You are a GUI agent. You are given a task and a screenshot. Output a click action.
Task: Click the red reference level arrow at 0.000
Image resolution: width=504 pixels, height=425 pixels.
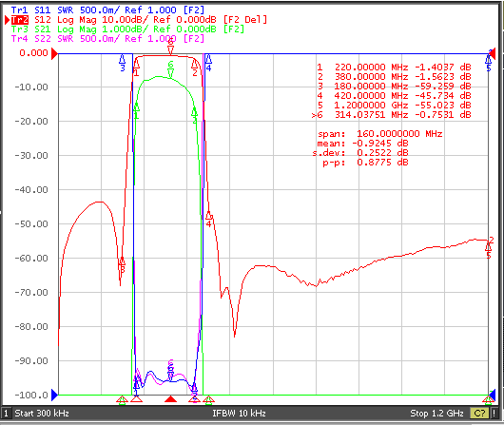54,53
